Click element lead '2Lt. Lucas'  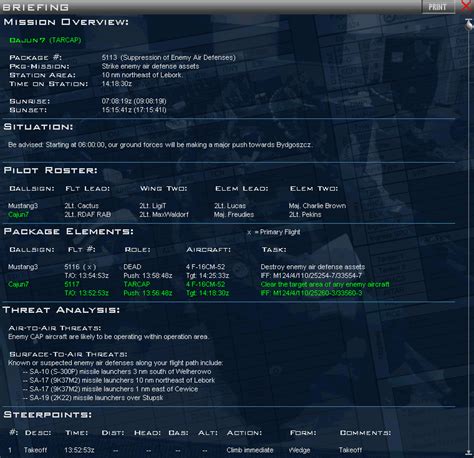[x=230, y=206]
